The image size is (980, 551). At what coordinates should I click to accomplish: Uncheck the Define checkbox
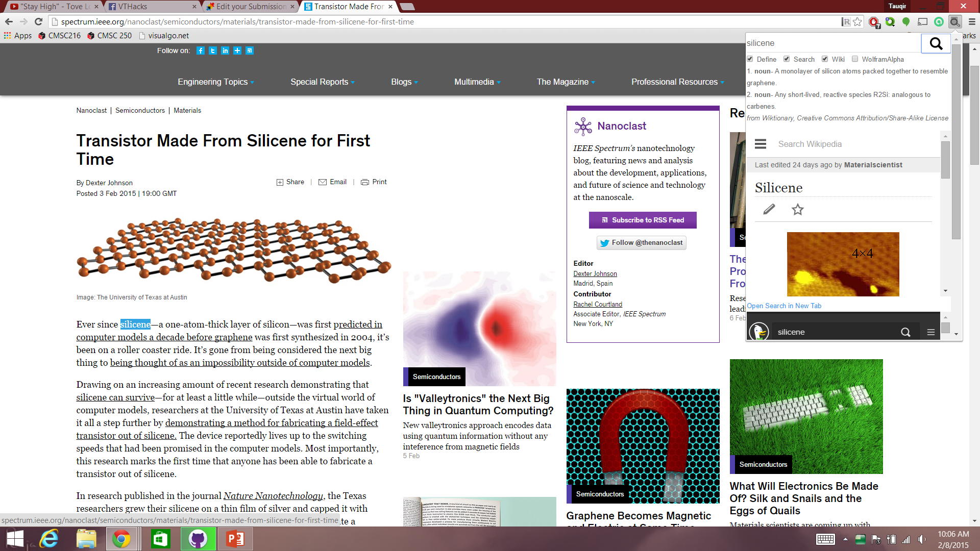[x=750, y=59]
